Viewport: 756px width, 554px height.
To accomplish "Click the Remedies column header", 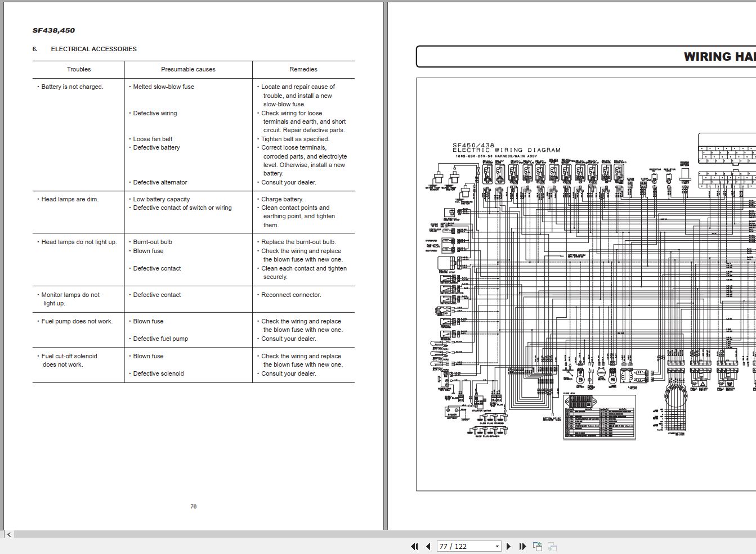I will (x=303, y=69).
